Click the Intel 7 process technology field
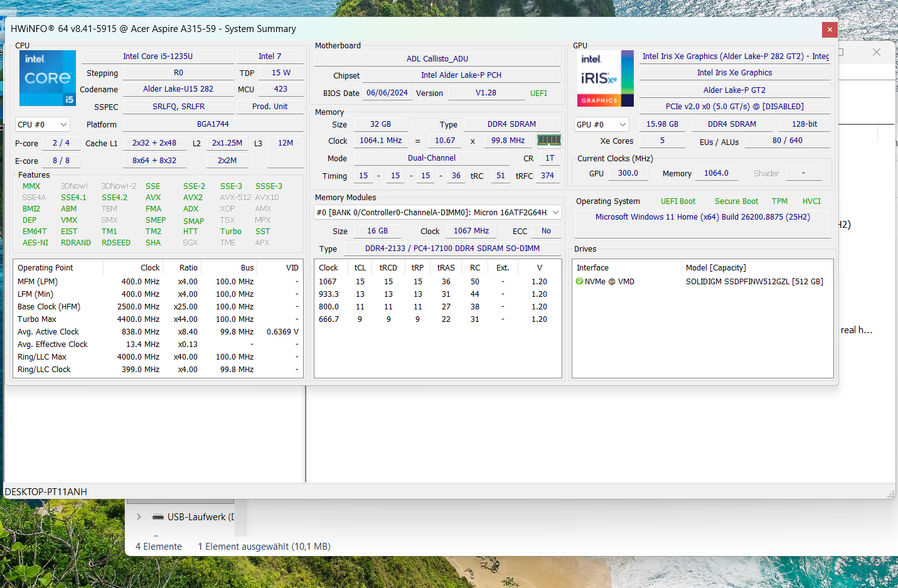The height and width of the screenshot is (588, 898). point(270,56)
